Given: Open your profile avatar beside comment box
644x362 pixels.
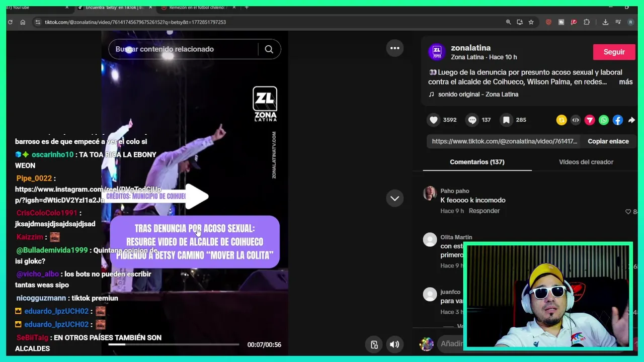Looking at the screenshot, I should pyautogui.click(x=427, y=344).
